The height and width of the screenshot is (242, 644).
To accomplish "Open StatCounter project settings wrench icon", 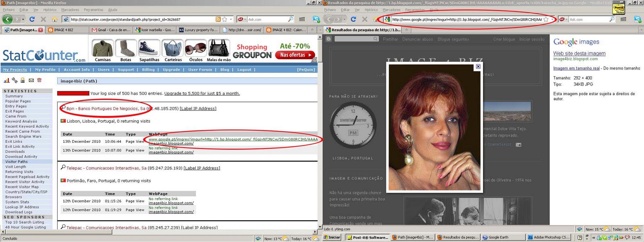I will click(x=14, y=80).
